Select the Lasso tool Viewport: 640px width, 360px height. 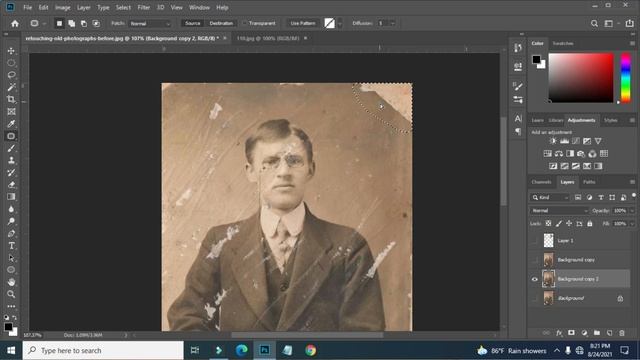[x=11, y=75]
